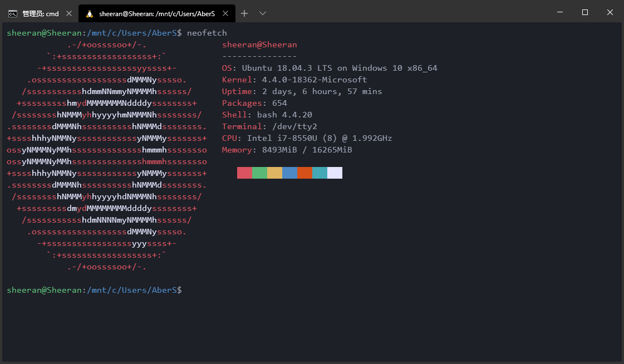Click the blue color block in neofetch output
Viewport: 624px width, 364px height.
(289, 173)
